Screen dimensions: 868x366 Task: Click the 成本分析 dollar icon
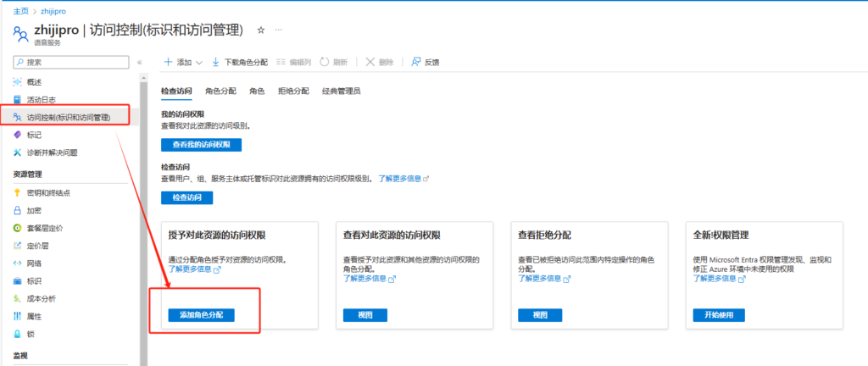17,298
